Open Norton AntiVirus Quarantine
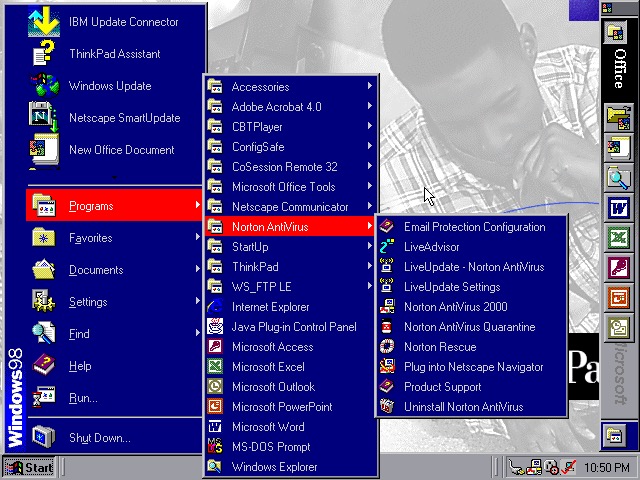Viewport: 640px width, 480px height. pyautogui.click(x=468, y=327)
